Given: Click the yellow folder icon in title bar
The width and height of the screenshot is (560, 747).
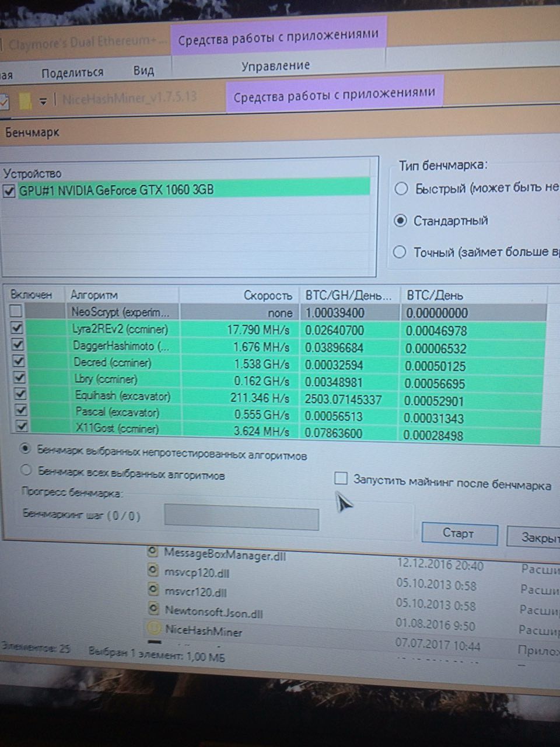Looking at the screenshot, I should click(x=25, y=102).
